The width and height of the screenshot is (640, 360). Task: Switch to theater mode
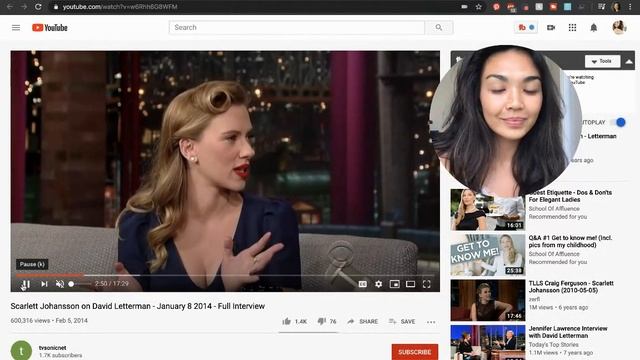coord(410,284)
